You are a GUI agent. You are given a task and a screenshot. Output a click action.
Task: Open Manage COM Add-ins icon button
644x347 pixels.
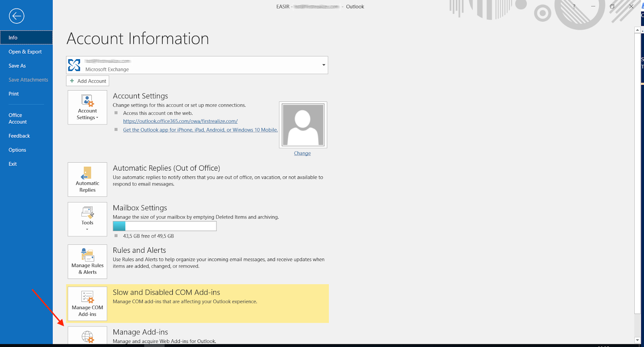click(x=87, y=304)
